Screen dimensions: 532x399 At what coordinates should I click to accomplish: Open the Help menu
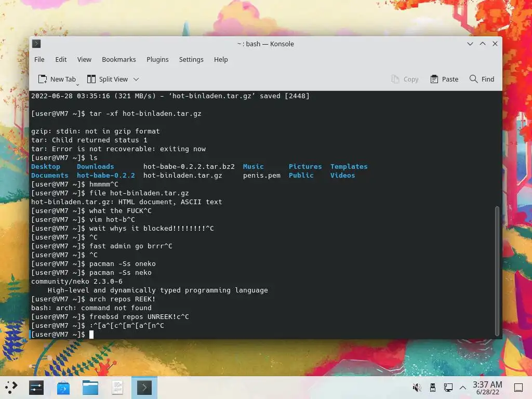pos(221,59)
